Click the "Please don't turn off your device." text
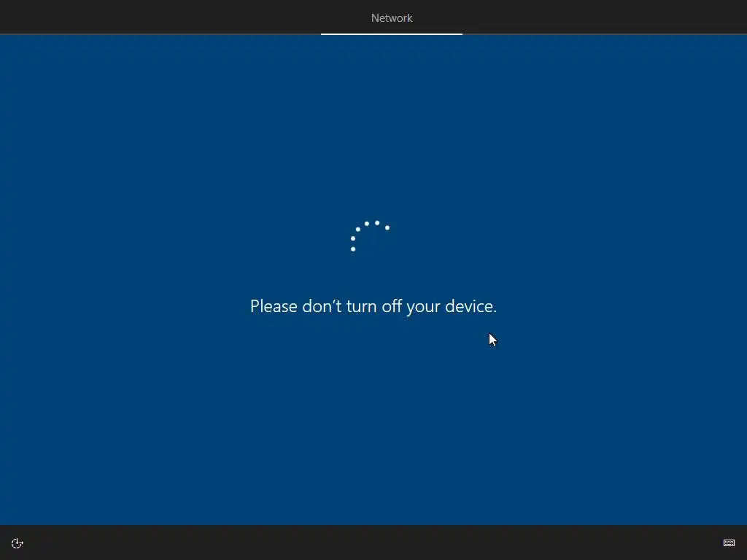The height and width of the screenshot is (560, 747). [x=373, y=306]
